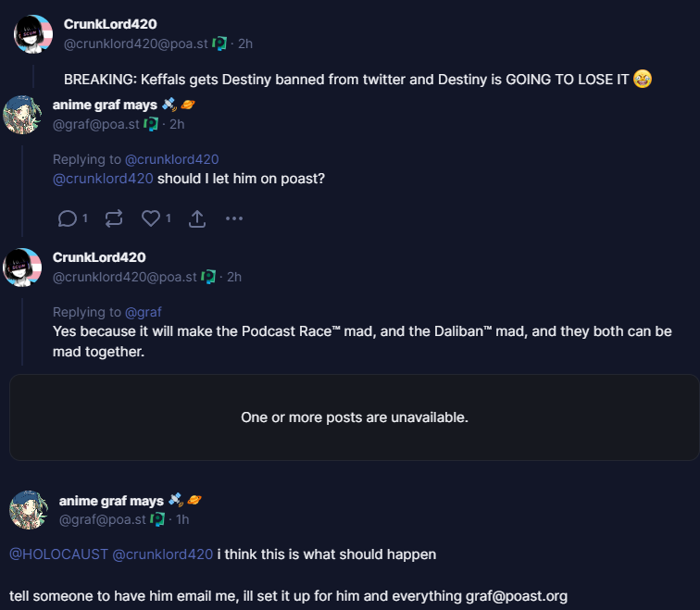Click the @crunklord420 mention in the bottom post
The height and width of the screenshot is (610, 700).
(163, 554)
